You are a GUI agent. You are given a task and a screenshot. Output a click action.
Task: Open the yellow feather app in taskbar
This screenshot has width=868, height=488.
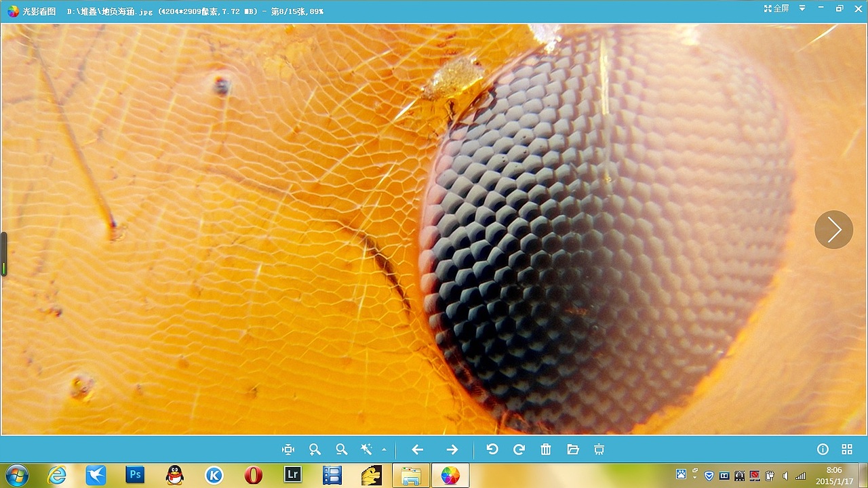pos(371,475)
